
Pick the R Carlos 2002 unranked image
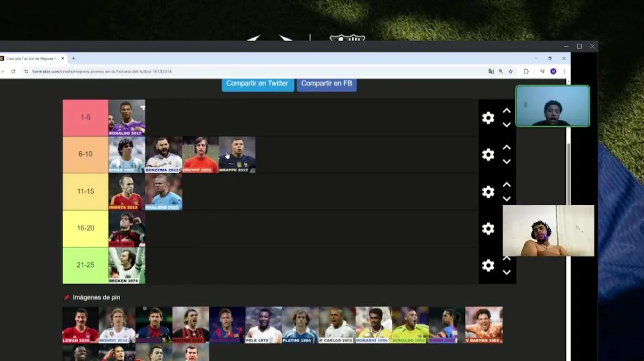(x=337, y=325)
